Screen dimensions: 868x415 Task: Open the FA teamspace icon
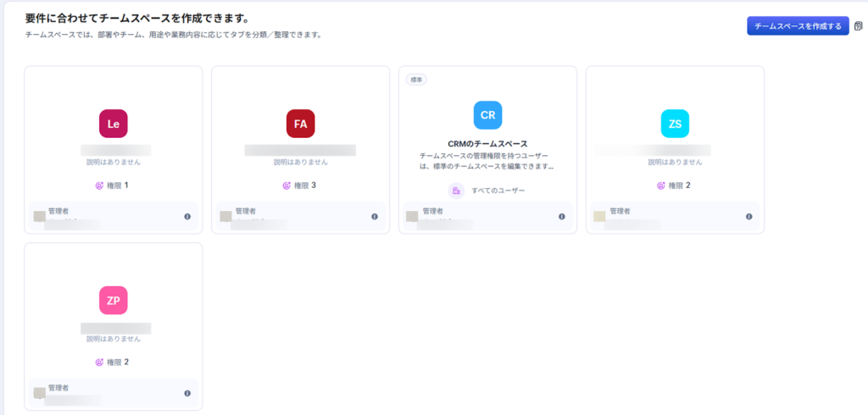click(x=300, y=124)
